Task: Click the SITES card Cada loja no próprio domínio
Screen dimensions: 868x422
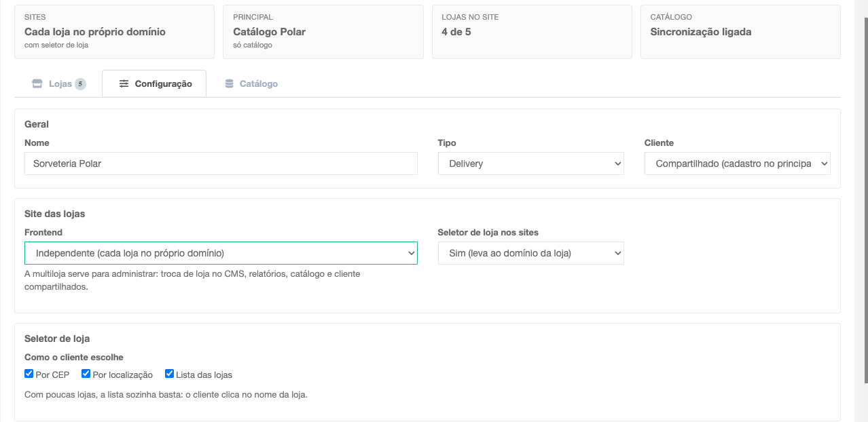Action: coord(114,32)
